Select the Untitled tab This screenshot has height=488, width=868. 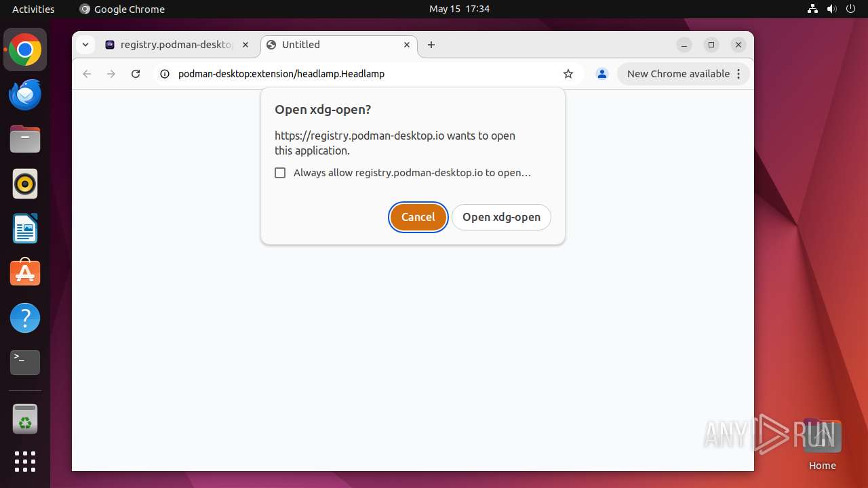(339, 45)
